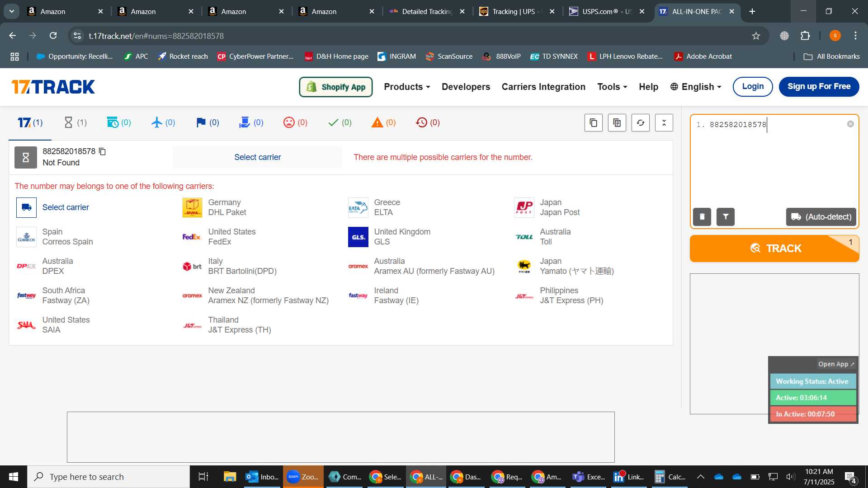Viewport: 868px width, 488px height.
Task: Open the 17TRACK logo home link
Action: [x=53, y=87]
